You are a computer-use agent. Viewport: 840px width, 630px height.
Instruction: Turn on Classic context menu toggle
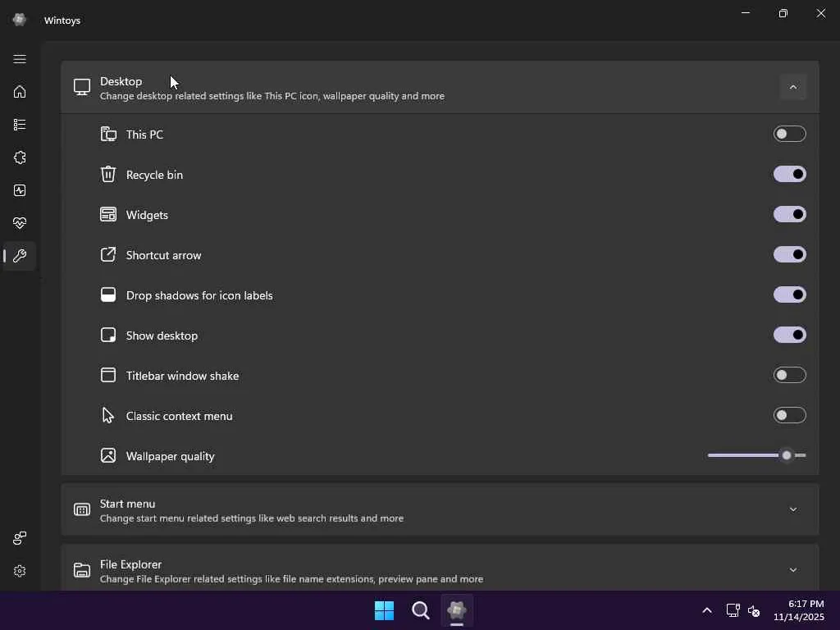[790, 415]
